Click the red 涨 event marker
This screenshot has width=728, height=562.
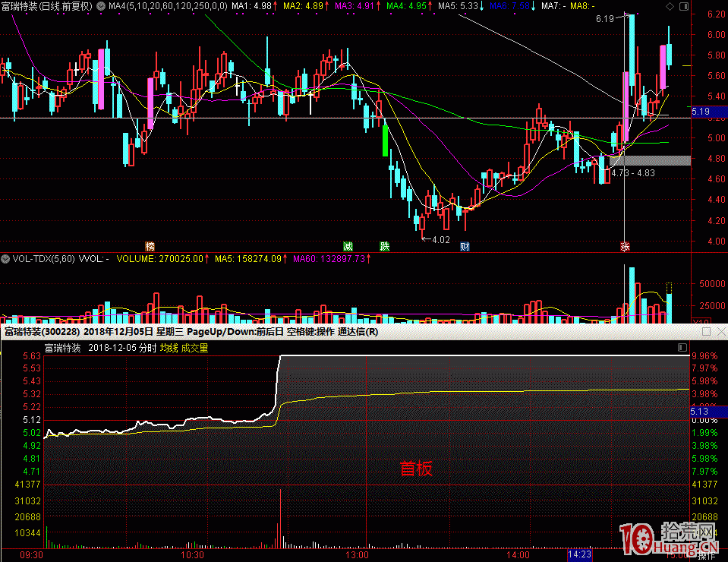coord(625,246)
